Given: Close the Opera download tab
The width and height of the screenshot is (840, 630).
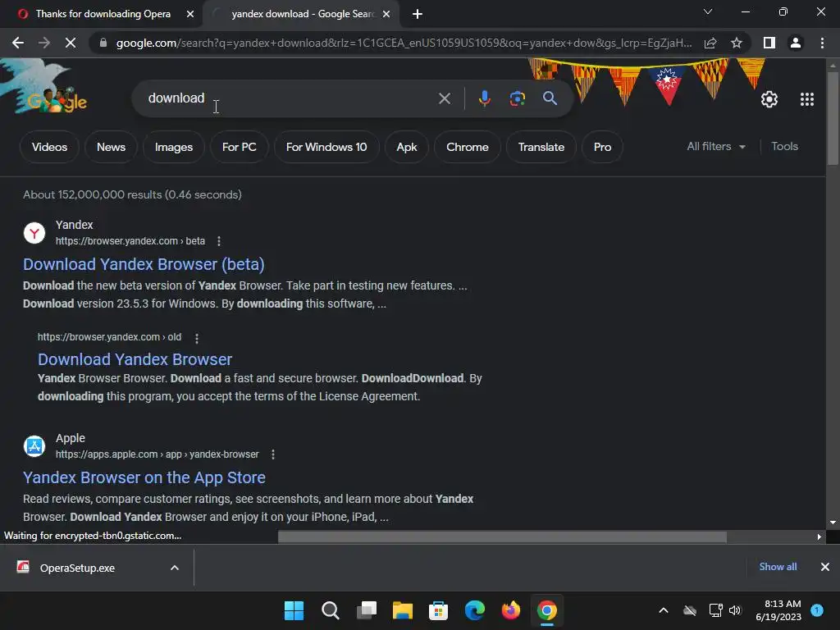Looking at the screenshot, I should point(190,14).
